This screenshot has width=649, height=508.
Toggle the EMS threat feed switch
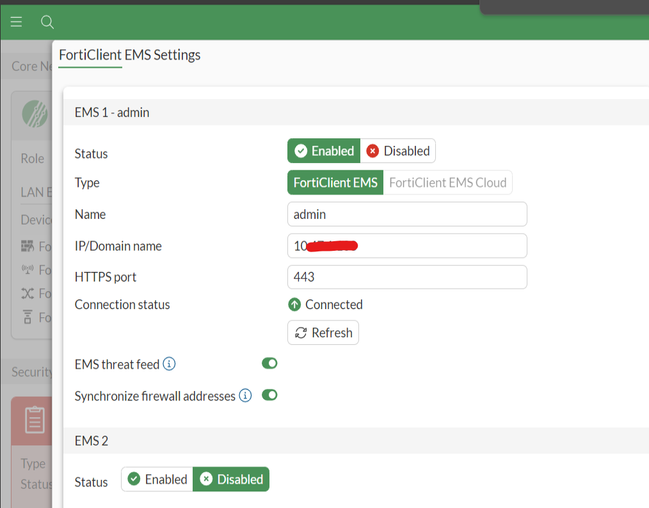269,364
